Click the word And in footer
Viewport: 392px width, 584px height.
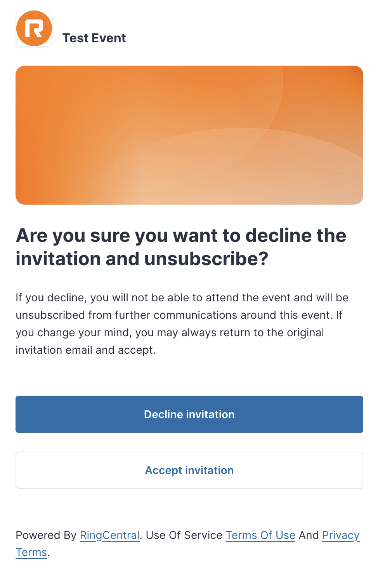point(309,535)
